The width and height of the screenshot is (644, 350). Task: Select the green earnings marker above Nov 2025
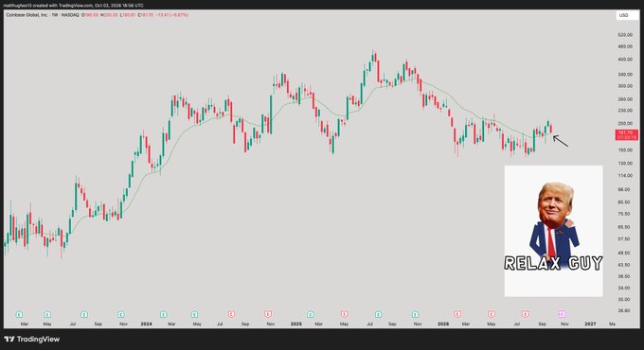[x=415, y=314]
